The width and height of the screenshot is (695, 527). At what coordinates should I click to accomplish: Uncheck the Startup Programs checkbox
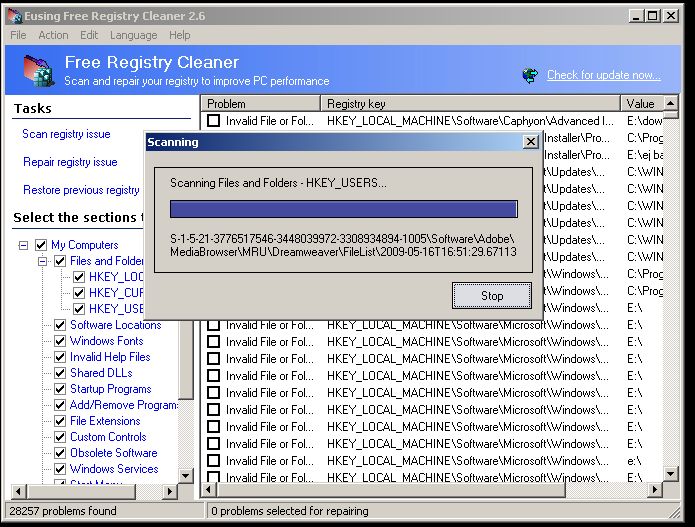[60, 389]
